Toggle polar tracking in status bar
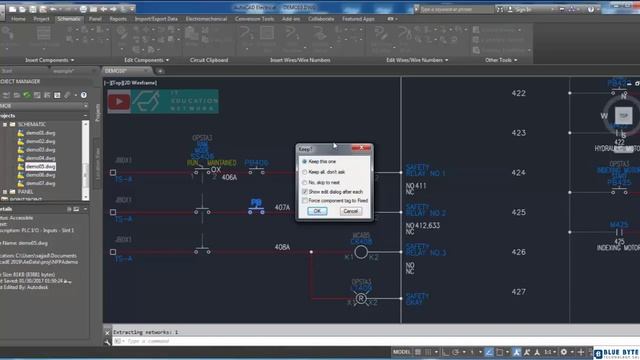 [456, 352]
